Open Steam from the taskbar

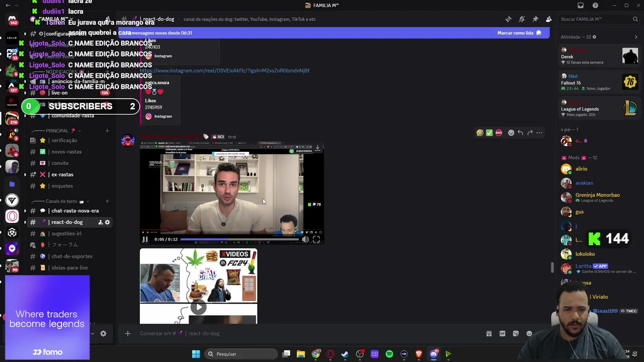(x=345, y=354)
